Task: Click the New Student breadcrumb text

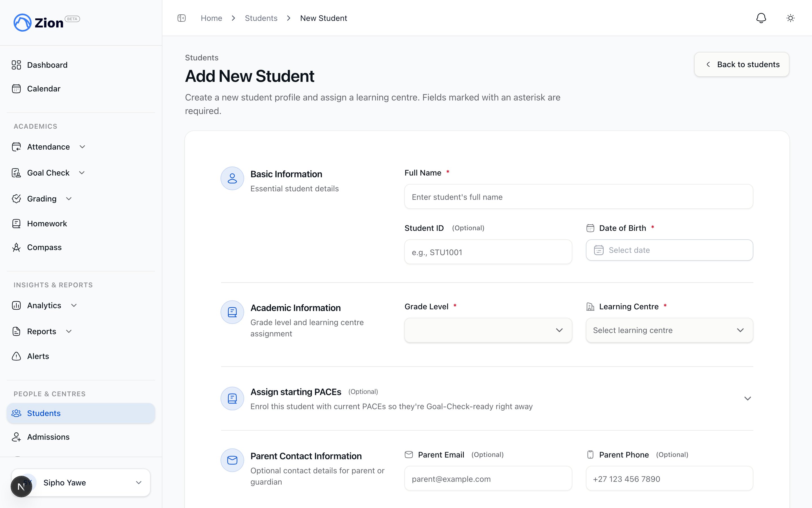Action: click(323, 18)
